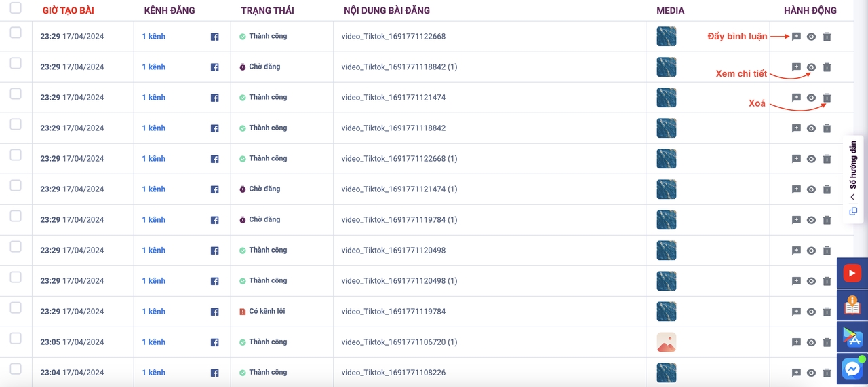Image resolution: width=868 pixels, height=387 pixels.
Task: Expand the 'Sổ hướng dẫn' side panel
Action: [853, 197]
